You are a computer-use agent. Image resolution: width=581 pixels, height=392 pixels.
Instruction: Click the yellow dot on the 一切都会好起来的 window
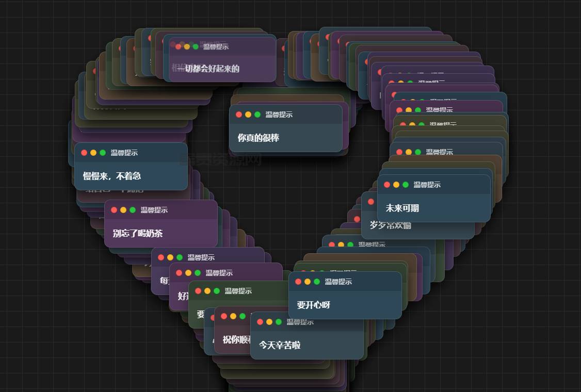click(187, 47)
